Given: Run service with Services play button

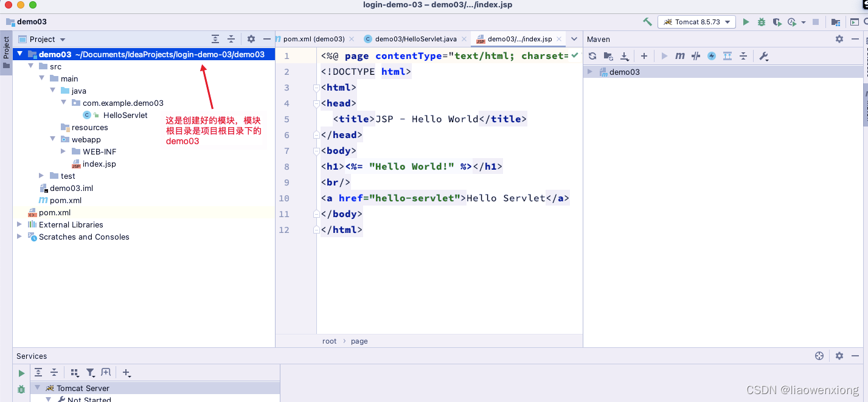Looking at the screenshot, I should click(x=21, y=373).
